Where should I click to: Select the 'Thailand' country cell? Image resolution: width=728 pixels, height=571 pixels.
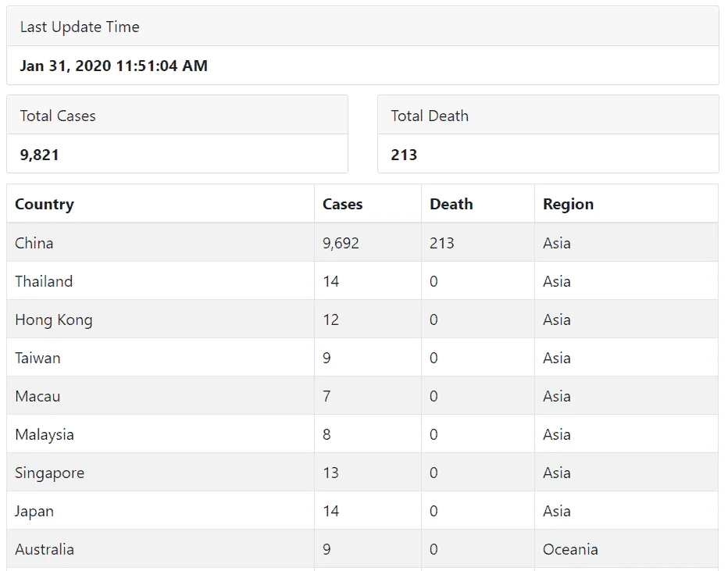tap(161, 281)
